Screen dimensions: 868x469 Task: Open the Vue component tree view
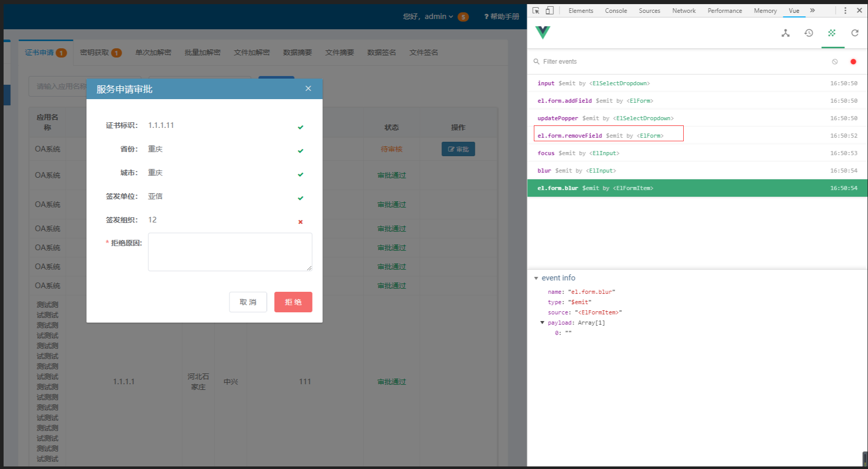(x=786, y=33)
